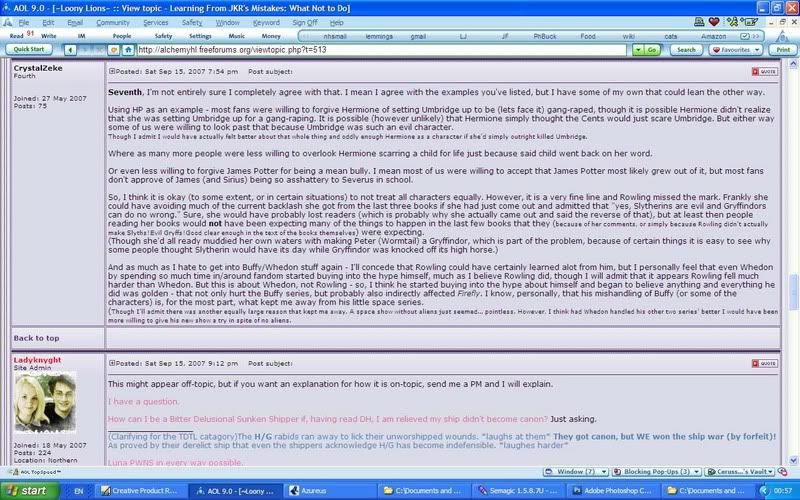Open the Keyword menu
The width and height of the screenshot is (800, 500).
coord(266,20)
